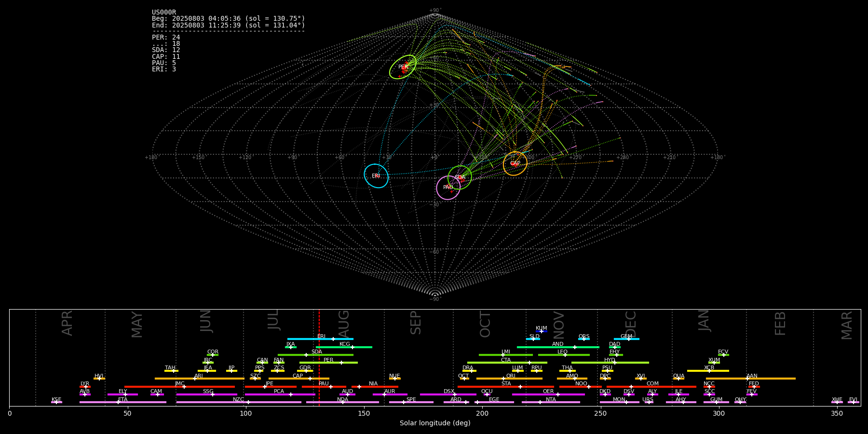Click the TAH shower label
Image resolution: width=868 pixels, height=434 pixels.
pos(170,368)
